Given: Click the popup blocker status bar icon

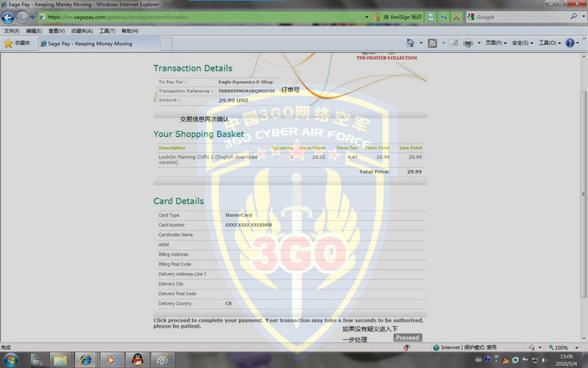Looking at the screenshot, I should coord(406,347).
